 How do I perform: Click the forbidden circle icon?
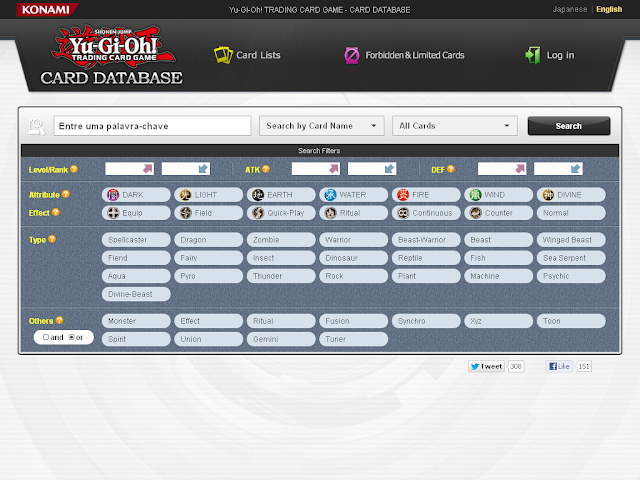[x=352, y=56]
